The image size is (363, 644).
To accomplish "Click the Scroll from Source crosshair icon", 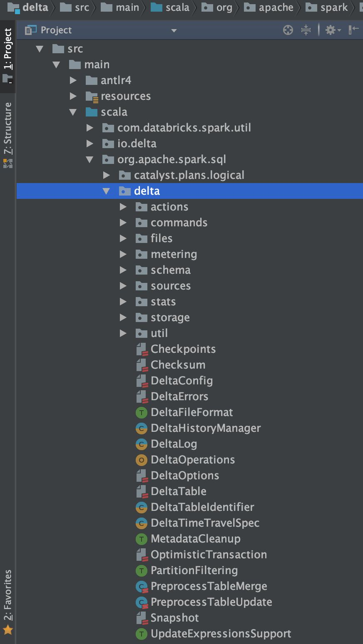I will click(x=288, y=30).
